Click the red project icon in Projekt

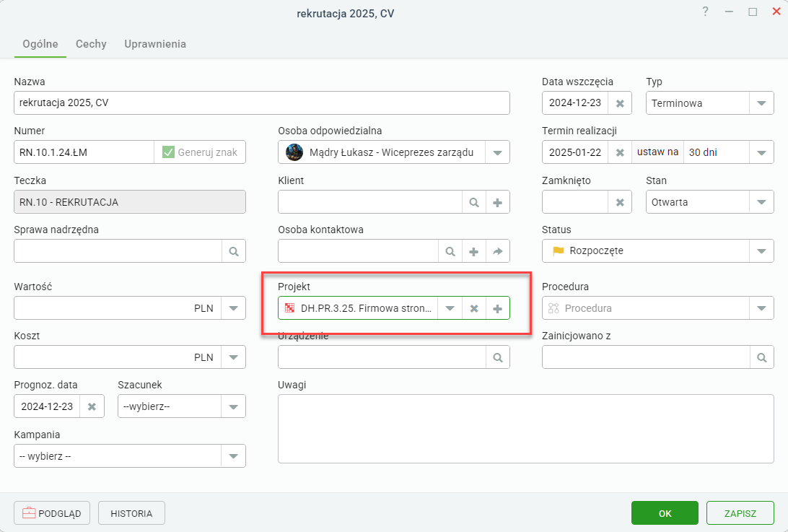[x=289, y=308]
